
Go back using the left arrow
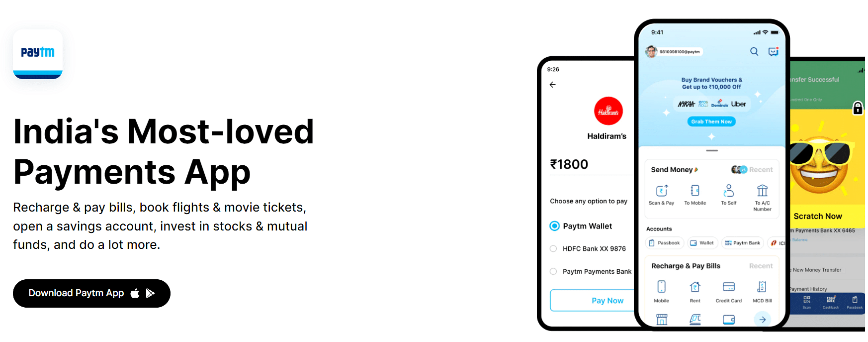pos(553,85)
